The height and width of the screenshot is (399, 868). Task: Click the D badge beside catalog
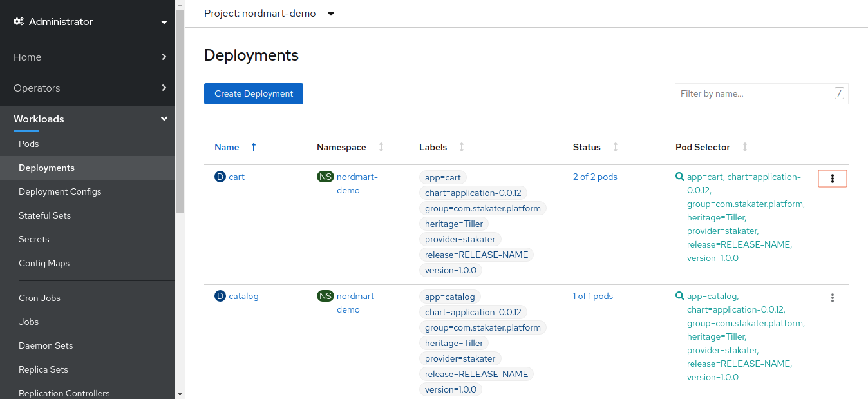(220, 296)
